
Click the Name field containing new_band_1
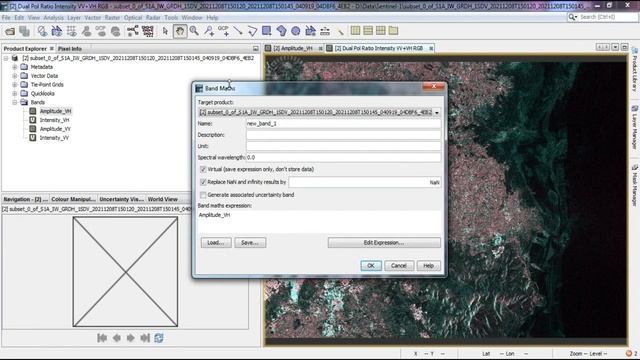(x=343, y=123)
